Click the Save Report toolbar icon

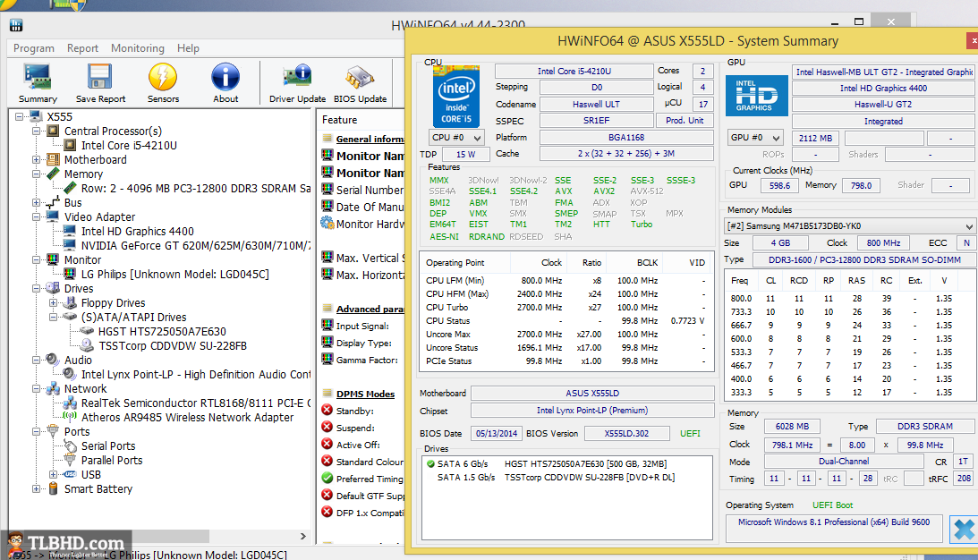[100, 77]
